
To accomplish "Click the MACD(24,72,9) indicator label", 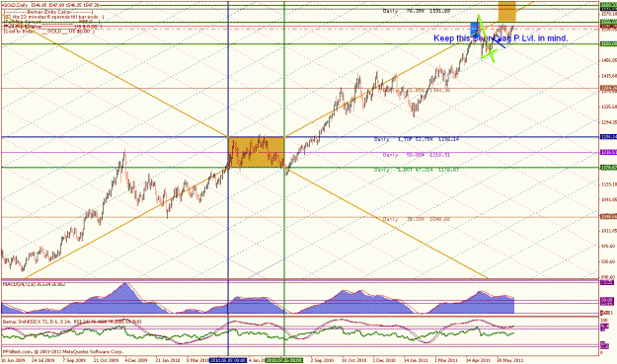I will [x=34, y=284].
